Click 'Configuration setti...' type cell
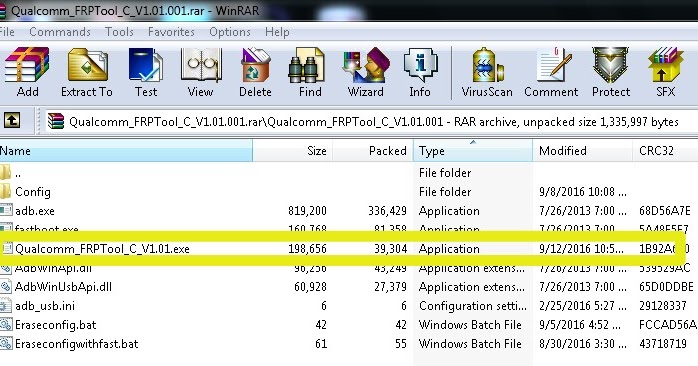The width and height of the screenshot is (698, 366). pos(473,306)
